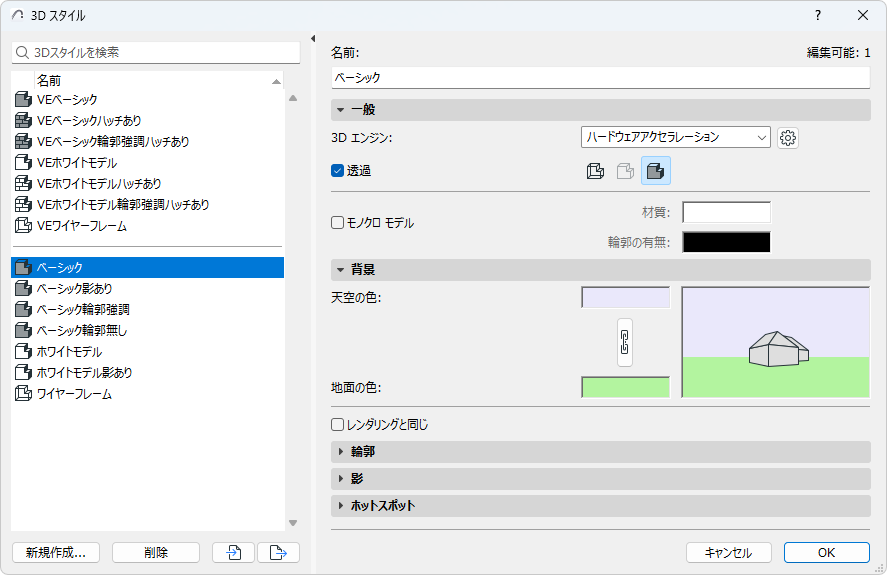Uncheck the 透過 checkbox

pyautogui.click(x=338, y=171)
